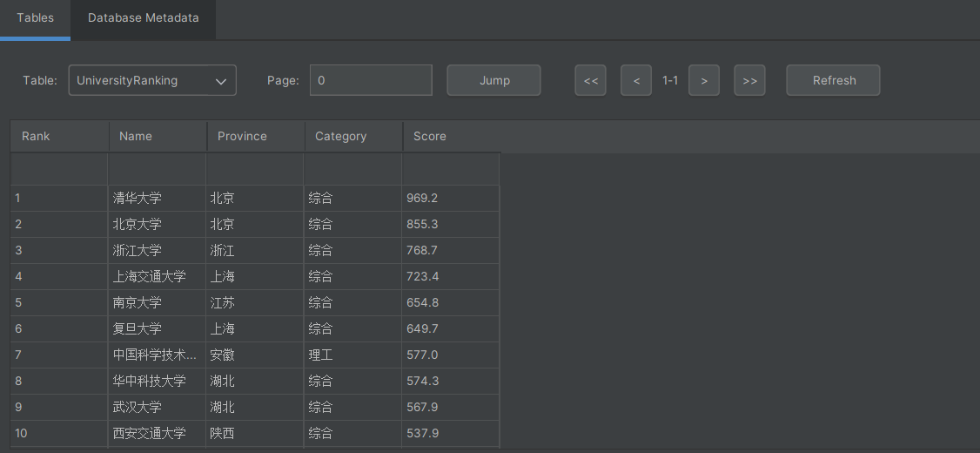This screenshot has width=980, height=453.
Task: Select the cell 复旦大学
Action: (x=157, y=329)
